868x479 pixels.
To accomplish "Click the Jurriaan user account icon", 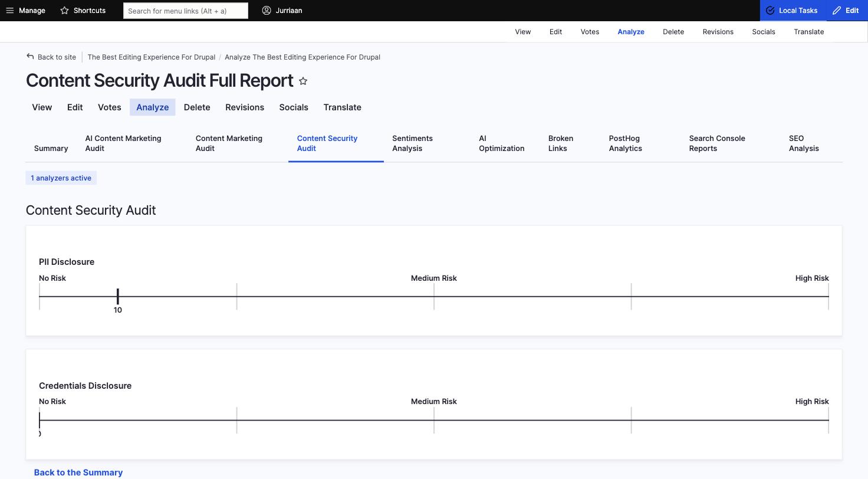I will click(267, 11).
